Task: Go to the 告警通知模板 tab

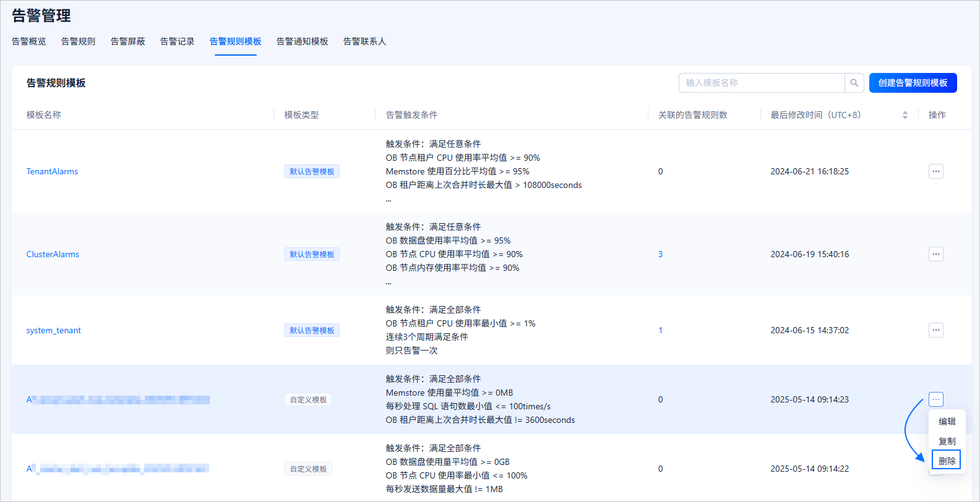Action: (303, 41)
